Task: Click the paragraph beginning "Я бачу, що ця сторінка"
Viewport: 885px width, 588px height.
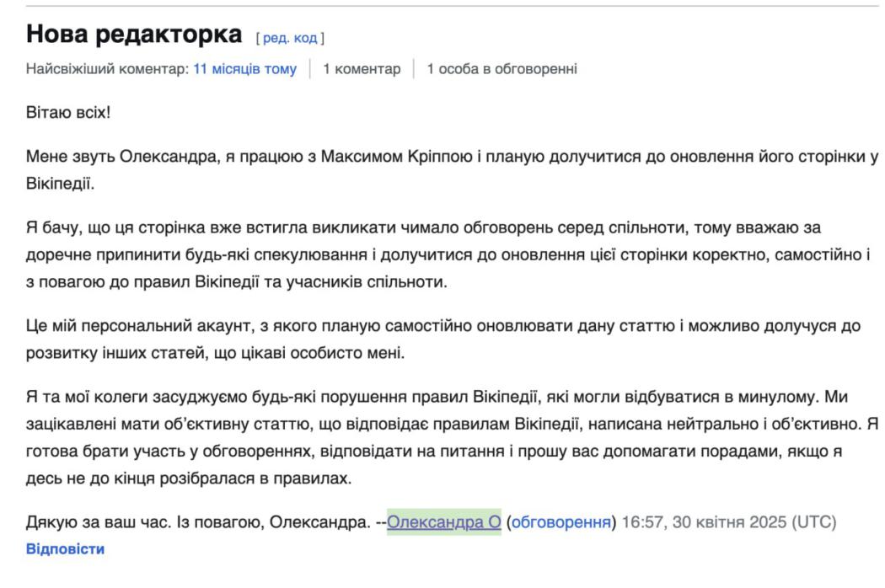Action: click(447, 254)
